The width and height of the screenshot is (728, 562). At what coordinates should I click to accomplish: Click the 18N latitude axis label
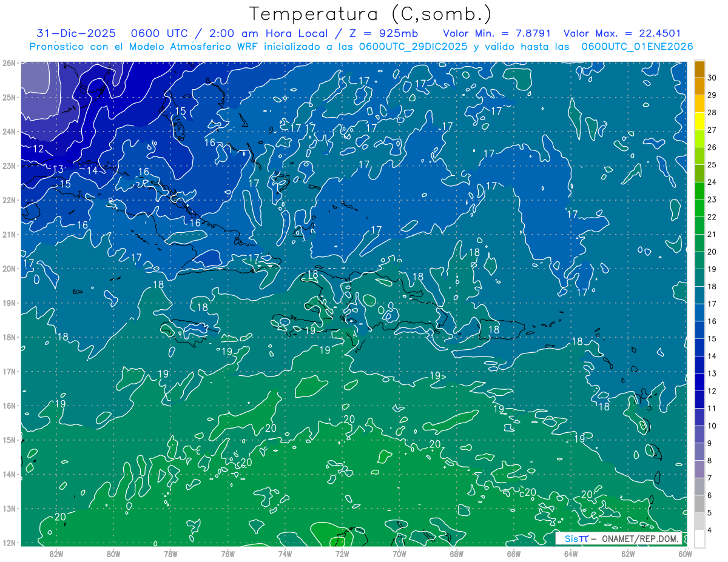(8, 337)
